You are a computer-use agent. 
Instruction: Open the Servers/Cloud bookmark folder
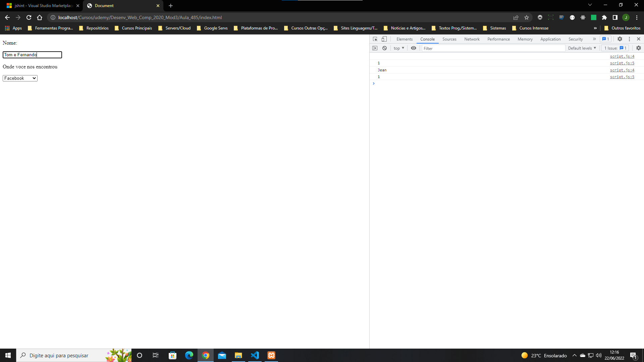[174, 28]
